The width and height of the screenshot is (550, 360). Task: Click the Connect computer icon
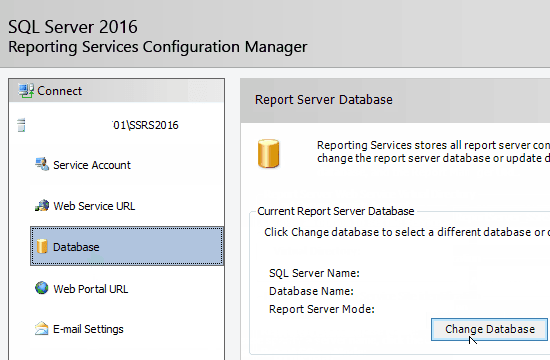(26, 91)
